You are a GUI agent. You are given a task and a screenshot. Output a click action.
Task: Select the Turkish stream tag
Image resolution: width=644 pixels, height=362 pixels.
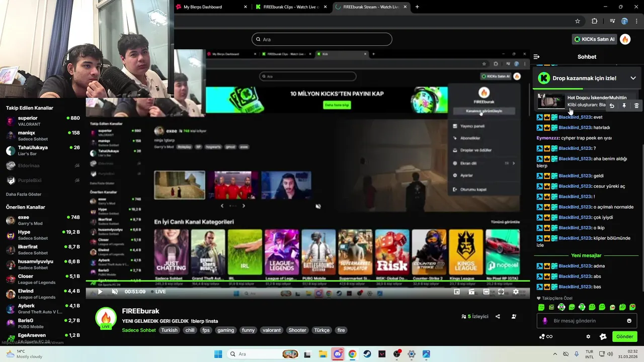point(170,330)
